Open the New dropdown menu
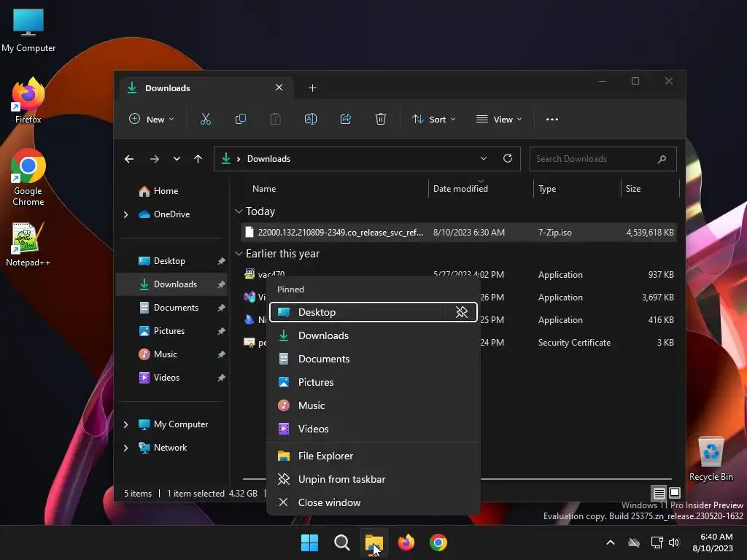Screen dimensions: 747x560 (152, 119)
